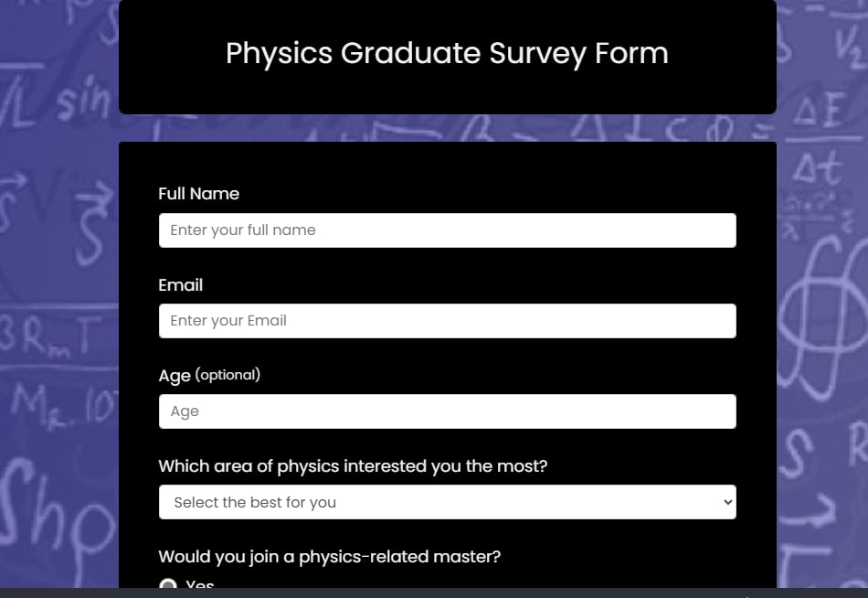Click the 'Age' label text
This screenshot has width=868, height=598.
pos(174,376)
